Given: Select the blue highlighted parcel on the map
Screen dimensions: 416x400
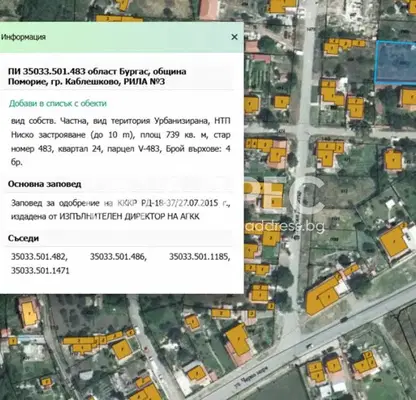Looking at the screenshot, I should 396,62.
